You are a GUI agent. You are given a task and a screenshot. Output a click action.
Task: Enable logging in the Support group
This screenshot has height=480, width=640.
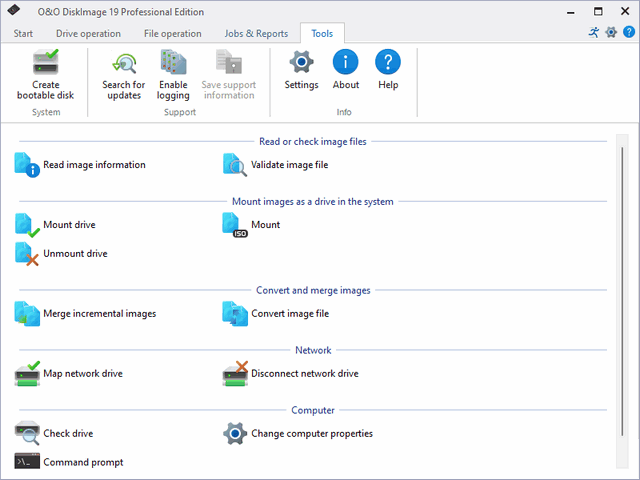click(x=173, y=64)
